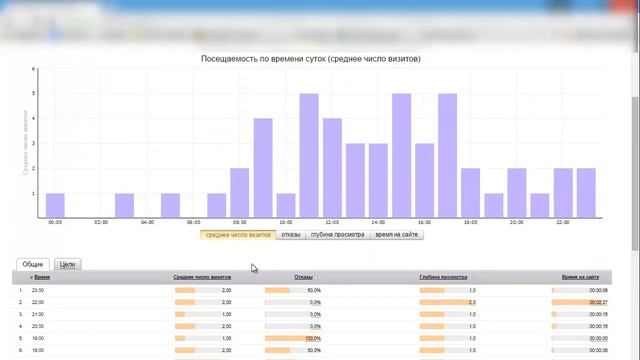Click the 0.0% bounce value in the 21:00 row

(315, 314)
